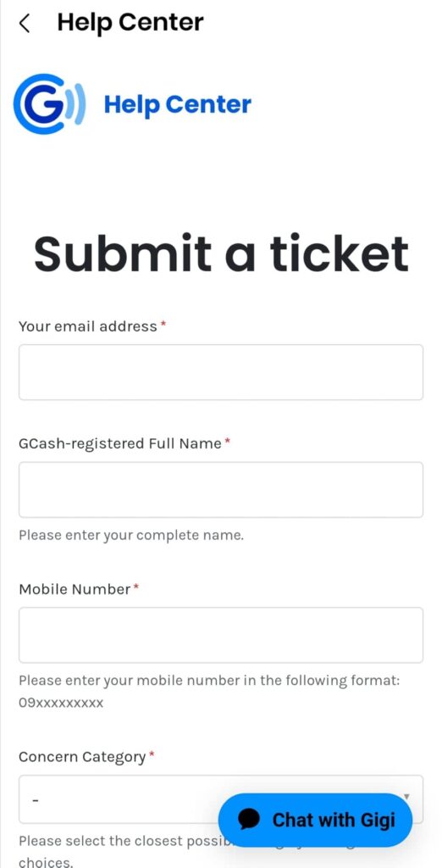Click the Help Center page title
Screen dimensions: 442x868
[x=130, y=23]
